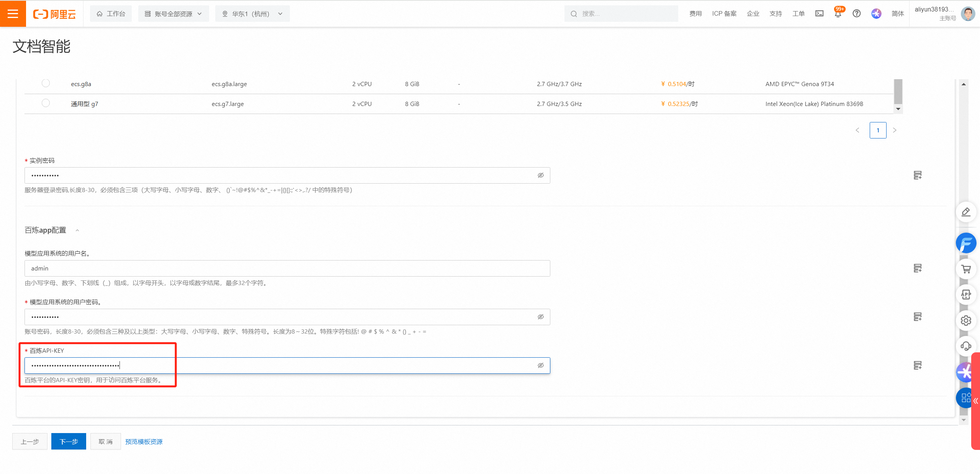
Task: Open the 费用 menu
Action: pos(695,14)
